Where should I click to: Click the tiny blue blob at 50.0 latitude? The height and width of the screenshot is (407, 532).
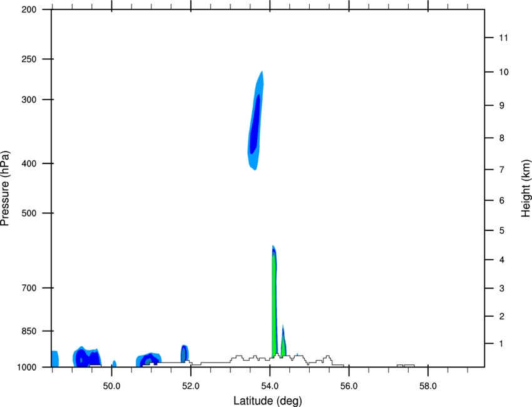click(115, 364)
